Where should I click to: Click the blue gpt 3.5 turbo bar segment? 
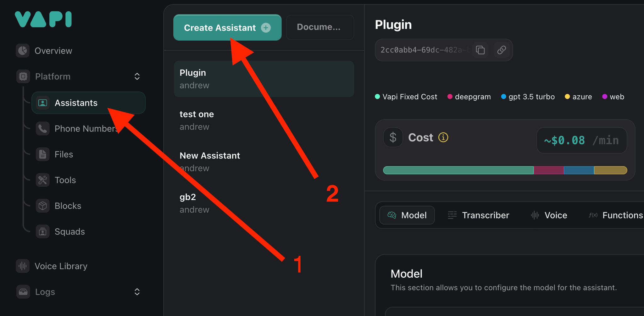click(579, 170)
